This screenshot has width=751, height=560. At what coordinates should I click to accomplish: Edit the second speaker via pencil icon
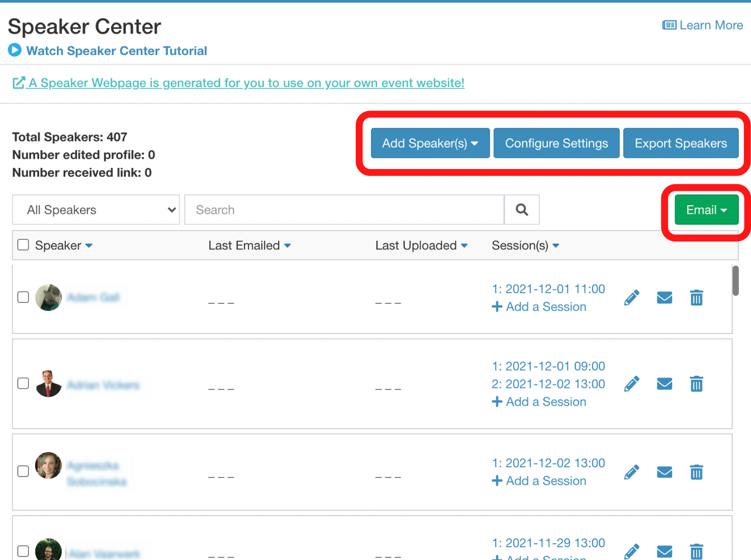click(x=631, y=384)
